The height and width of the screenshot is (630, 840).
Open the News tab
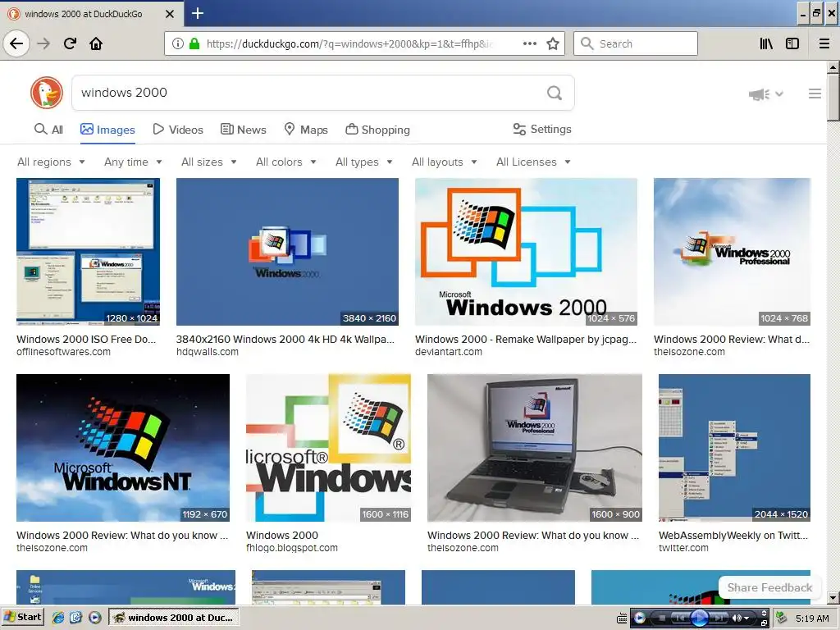click(x=243, y=130)
